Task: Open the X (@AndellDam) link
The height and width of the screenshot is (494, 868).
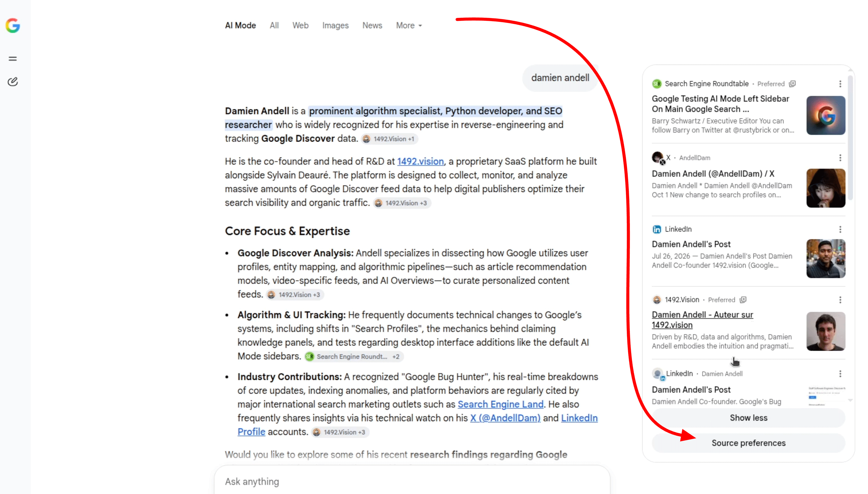Action: click(505, 418)
